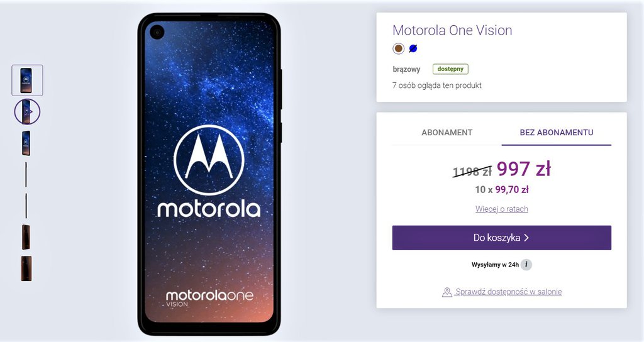Click the map pin location icon

click(447, 292)
